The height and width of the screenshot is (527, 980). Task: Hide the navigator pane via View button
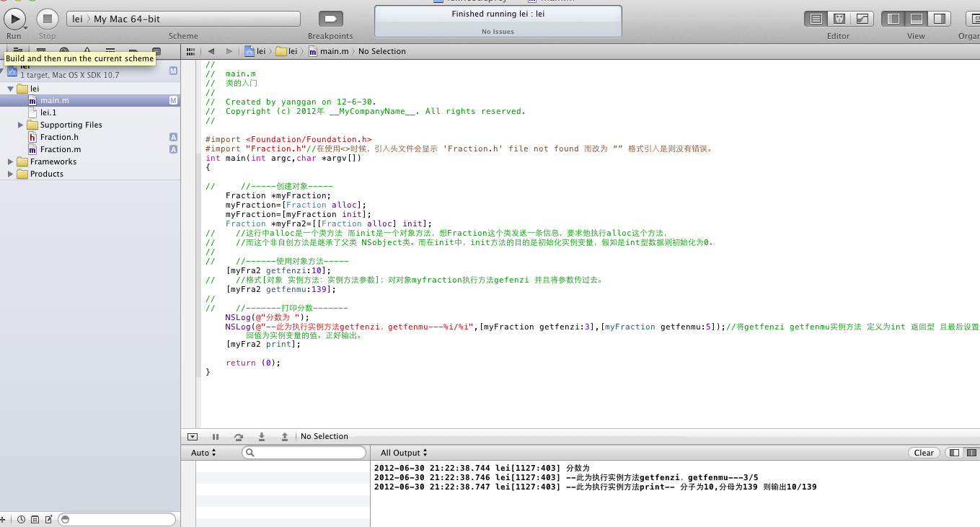click(893, 19)
